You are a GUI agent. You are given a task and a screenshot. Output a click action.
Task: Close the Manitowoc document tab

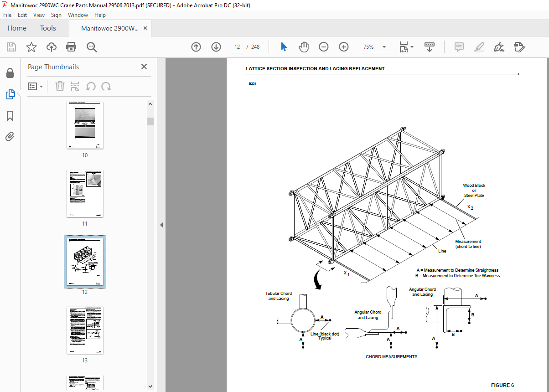145,28
